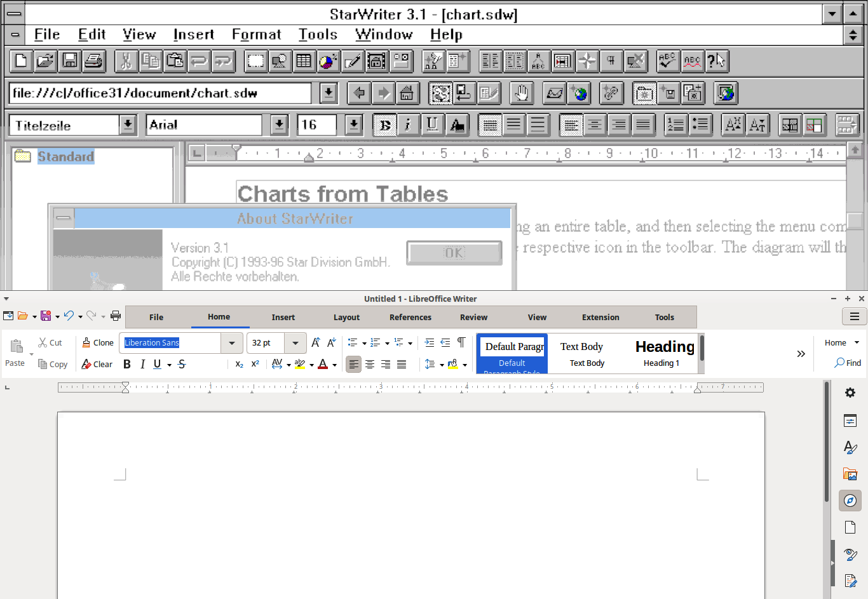
Task: Open the Format menu in StarWriter
Action: point(256,34)
